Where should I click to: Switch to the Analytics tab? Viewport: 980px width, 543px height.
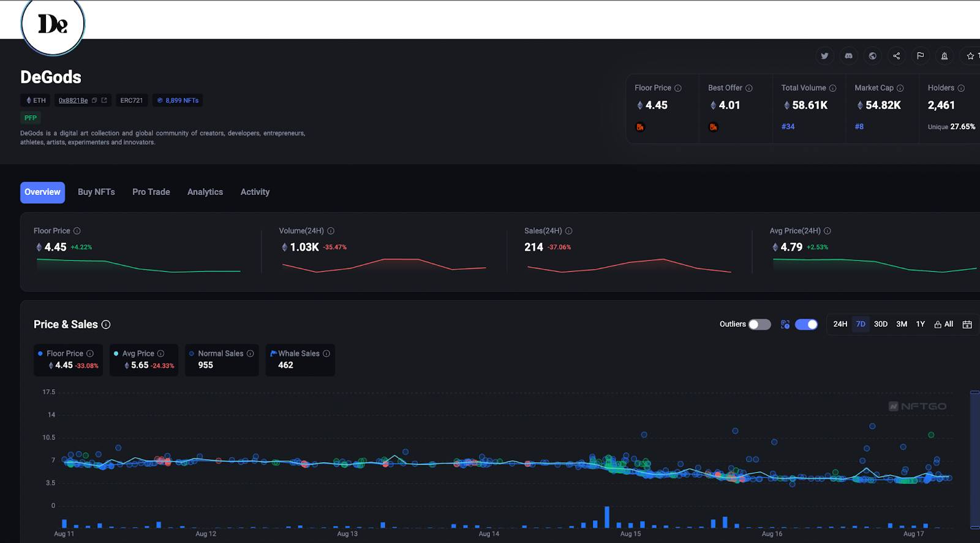tap(205, 192)
